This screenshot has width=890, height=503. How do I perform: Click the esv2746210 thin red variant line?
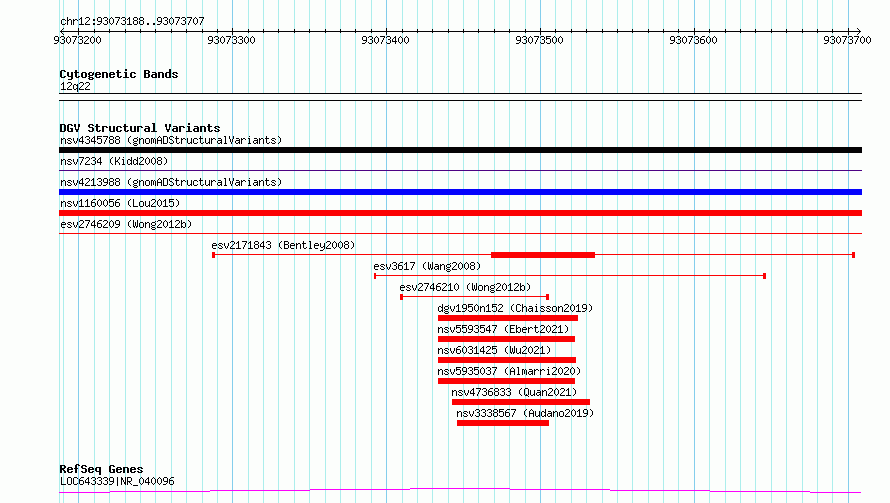475,297
